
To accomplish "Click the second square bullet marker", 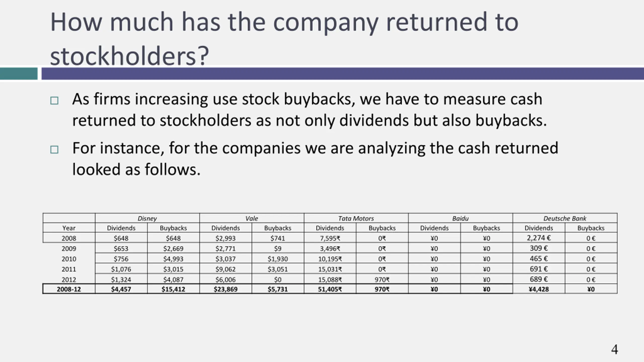I will click(54, 150).
